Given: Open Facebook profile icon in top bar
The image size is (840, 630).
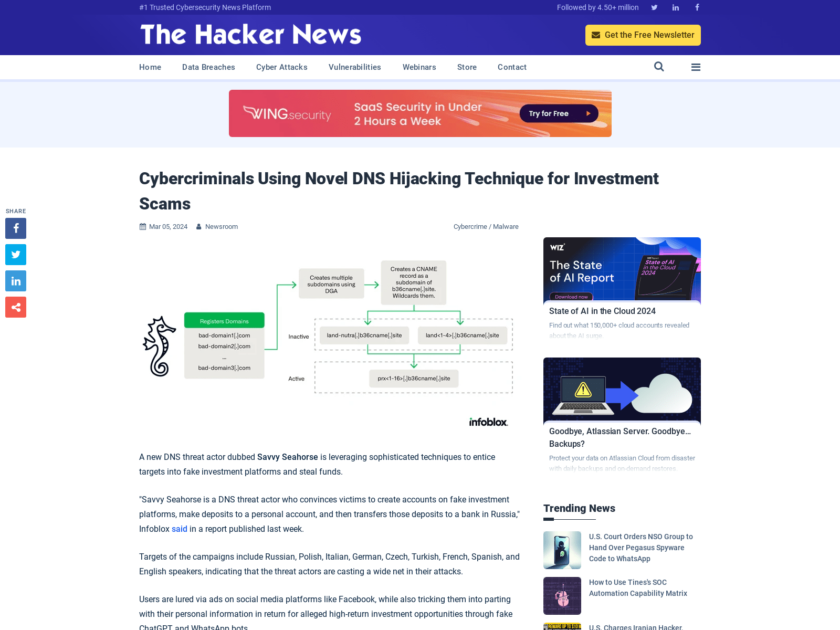Looking at the screenshot, I should pyautogui.click(x=697, y=7).
